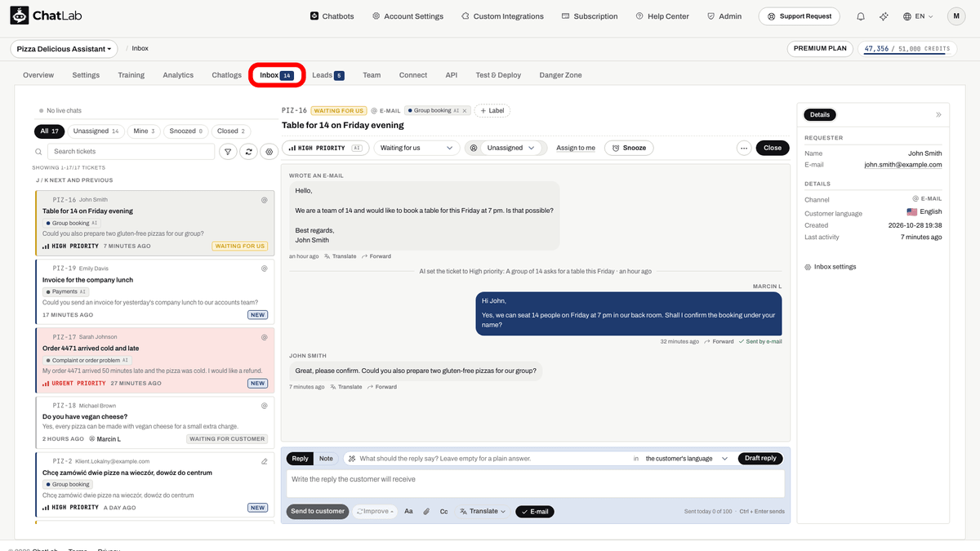980x551 pixels.
Task: Click the ChatLab logo
Action: 47,16
